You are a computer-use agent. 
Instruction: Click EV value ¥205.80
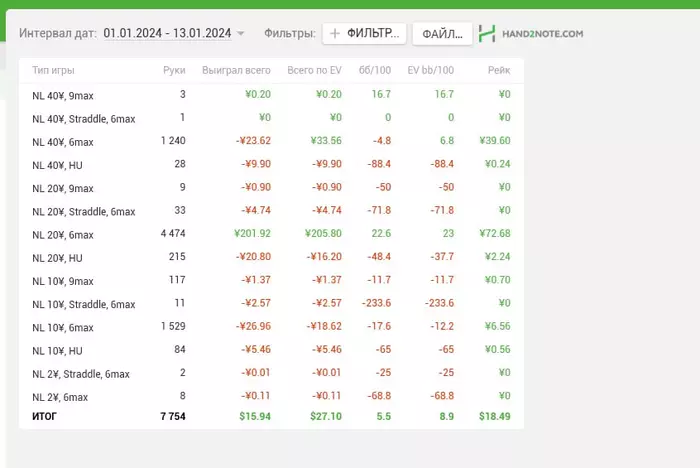click(x=323, y=233)
